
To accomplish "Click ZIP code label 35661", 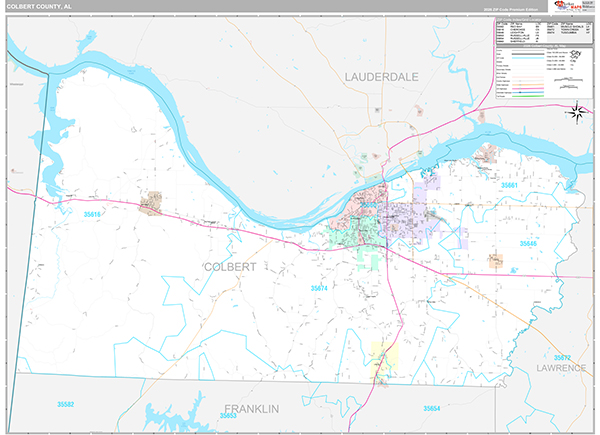I will tap(509, 186).
